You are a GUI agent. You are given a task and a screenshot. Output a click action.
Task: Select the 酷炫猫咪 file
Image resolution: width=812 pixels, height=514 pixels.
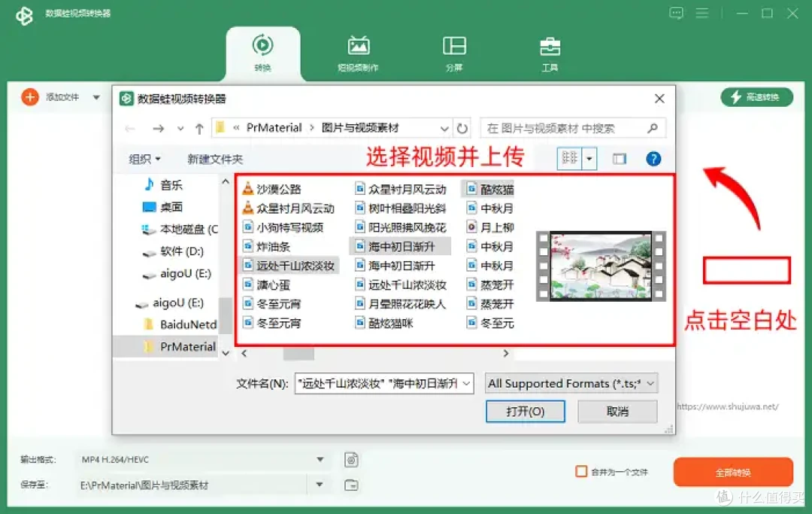tap(384, 324)
